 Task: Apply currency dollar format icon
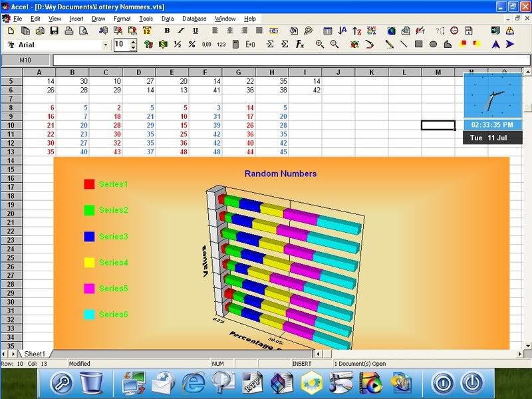(x=163, y=44)
